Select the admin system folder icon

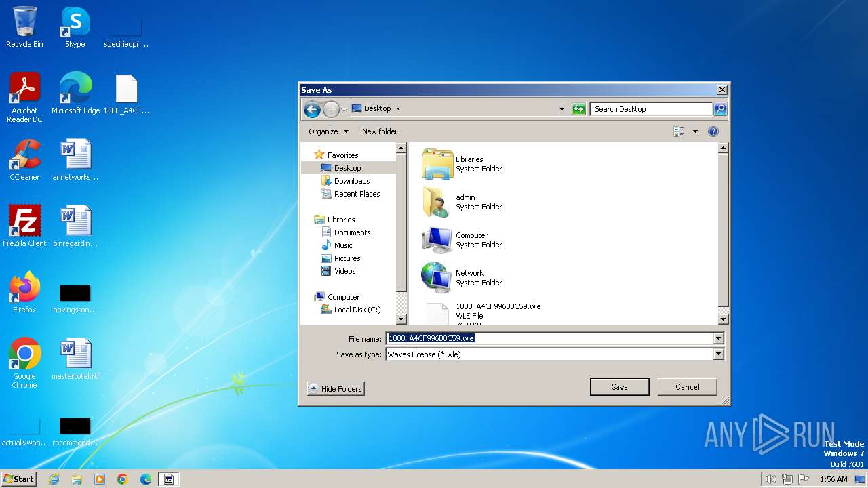point(437,202)
